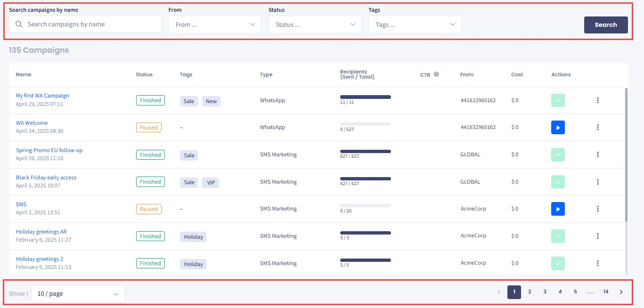
Task: Click the green checkmark for Holiday greetings 2
Action: (x=558, y=263)
